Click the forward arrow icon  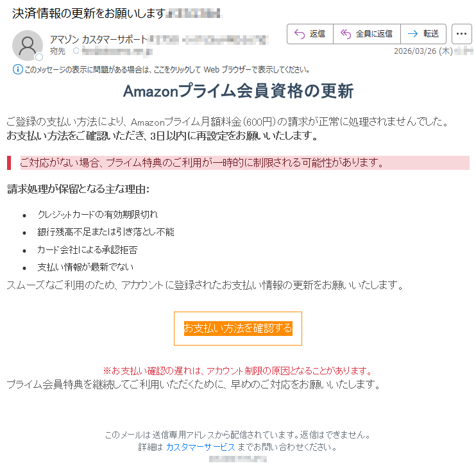coord(412,34)
